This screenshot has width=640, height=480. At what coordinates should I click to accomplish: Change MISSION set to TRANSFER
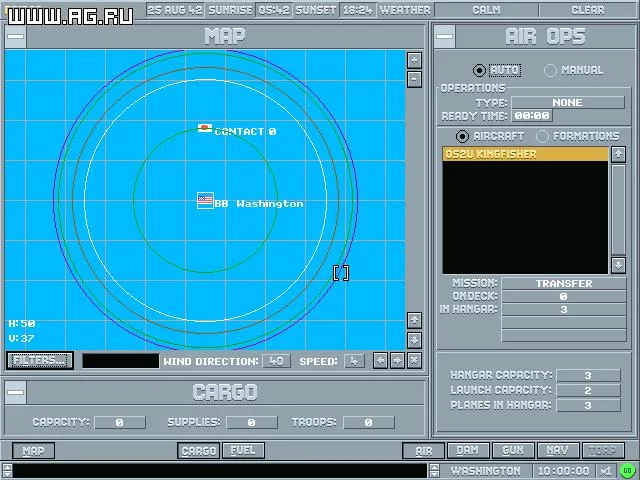tap(564, 283)
